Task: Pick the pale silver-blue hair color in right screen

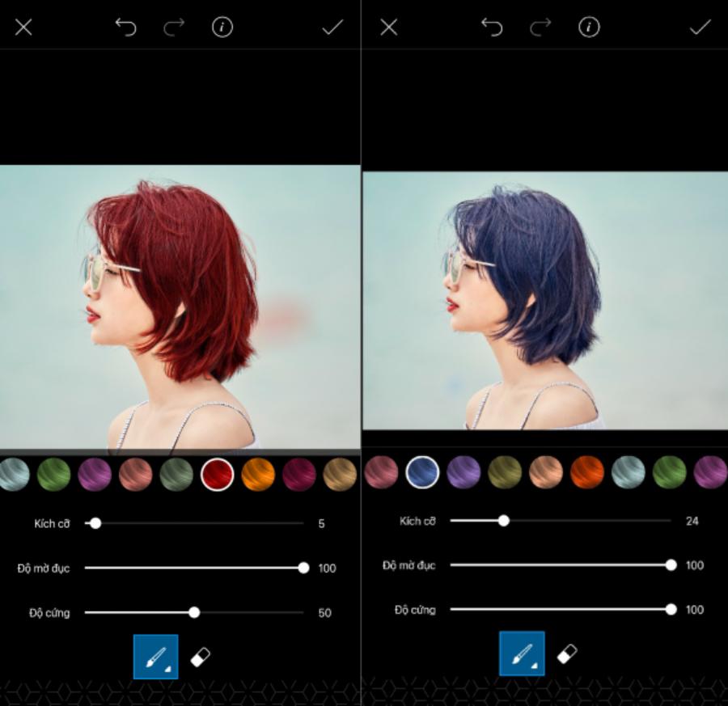Action: (x=629, y=472)
